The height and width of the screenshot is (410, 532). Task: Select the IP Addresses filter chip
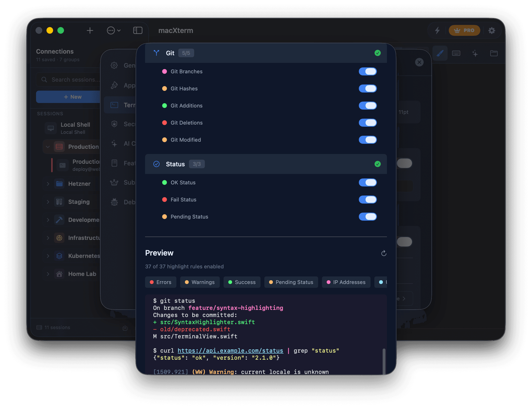[x=346, y=282]
